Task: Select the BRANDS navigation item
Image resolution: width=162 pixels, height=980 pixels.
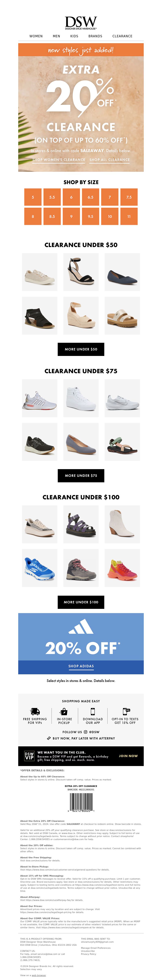Action: [x=95, y=36]
